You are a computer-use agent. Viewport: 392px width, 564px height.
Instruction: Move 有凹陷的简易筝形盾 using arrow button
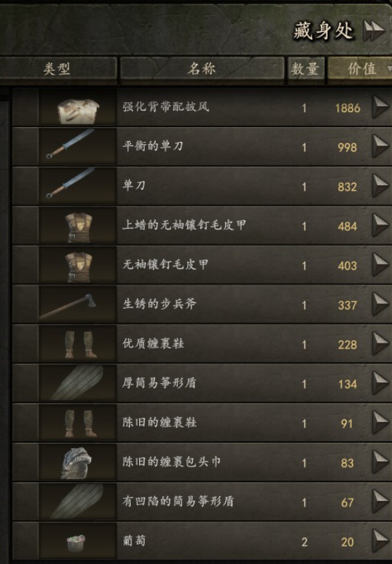[x=380, y=501]
